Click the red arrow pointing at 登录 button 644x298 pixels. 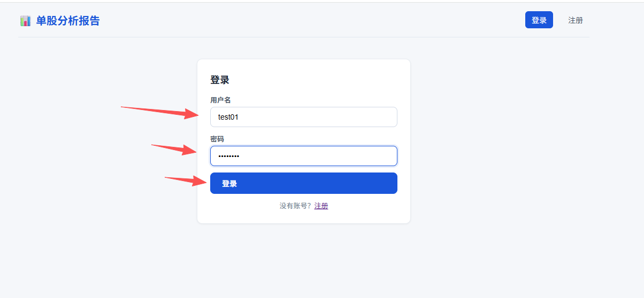[x=186, y=181]
